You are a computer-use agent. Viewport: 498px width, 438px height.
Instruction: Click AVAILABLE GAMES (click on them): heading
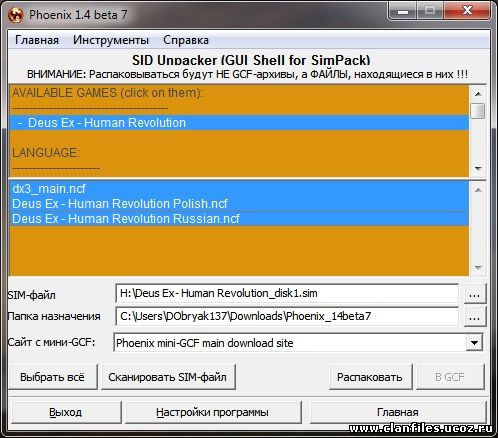coord(107,93)
